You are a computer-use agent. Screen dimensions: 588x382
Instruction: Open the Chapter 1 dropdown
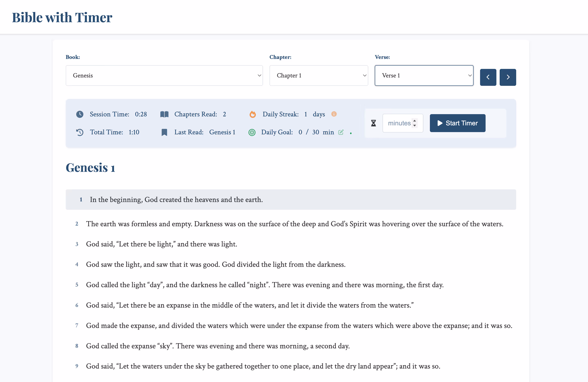[318, 75]
